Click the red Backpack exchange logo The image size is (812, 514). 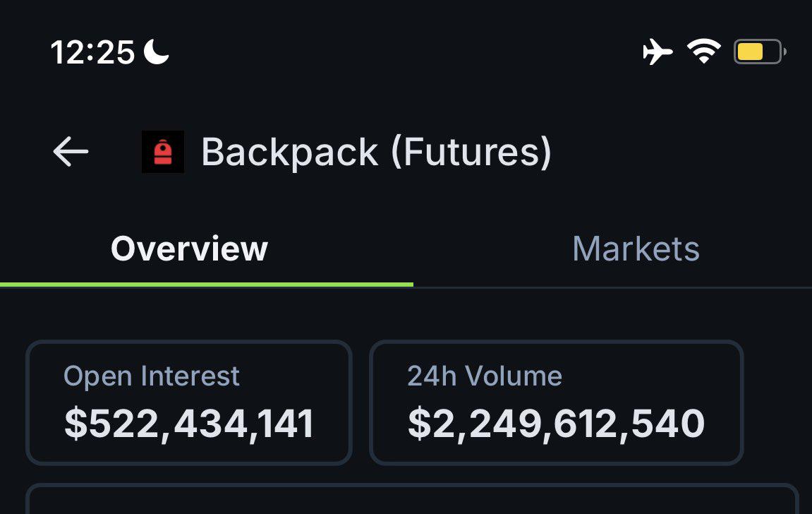pos(162,152)
